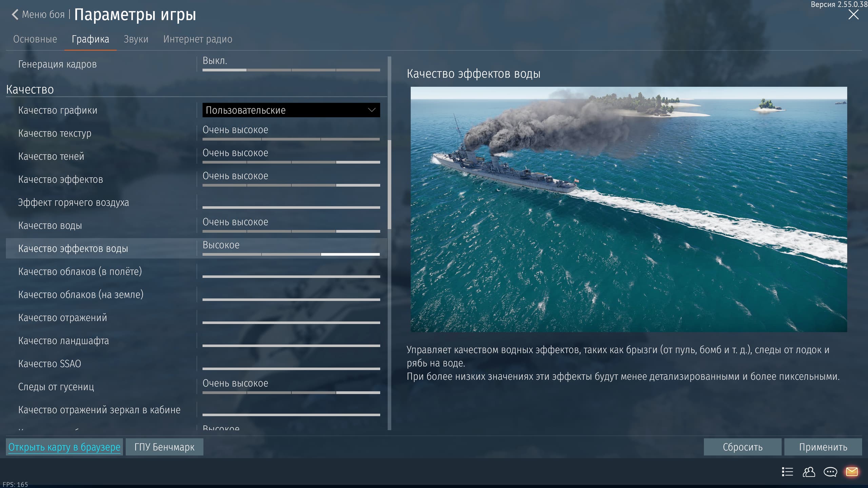Open the chat bubble icon
The image size is (868, 488).
(x=830, y=472)
